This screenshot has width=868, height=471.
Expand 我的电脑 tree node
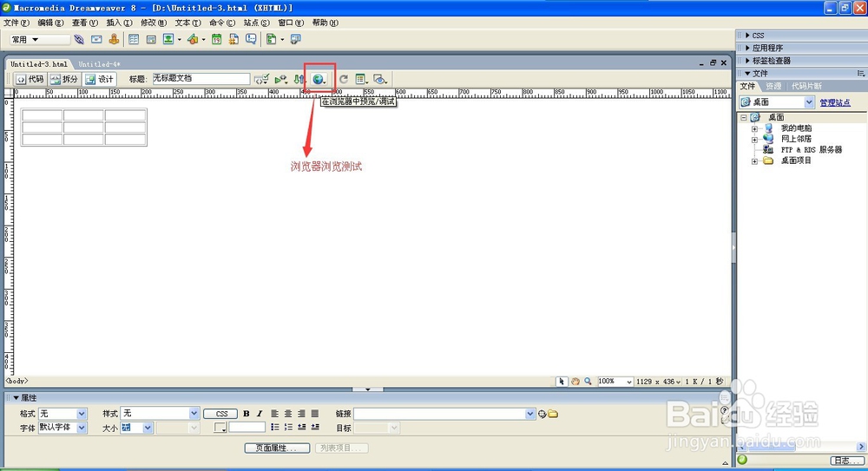click(754, 128)
